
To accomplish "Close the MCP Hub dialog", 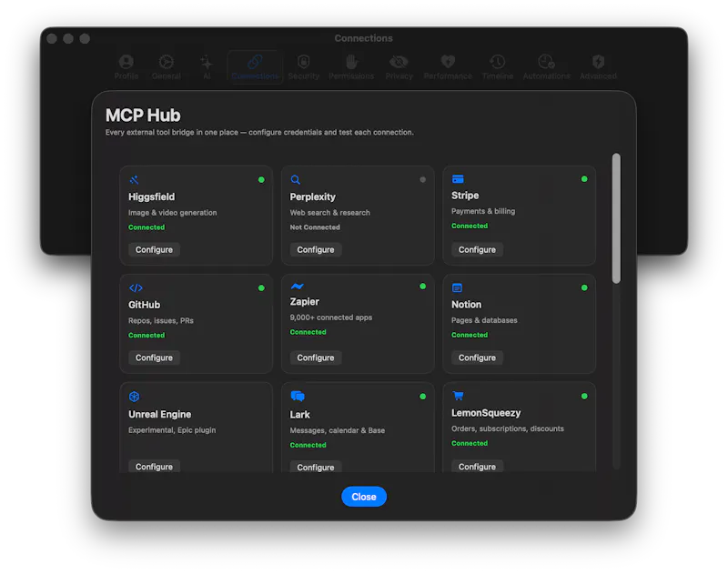I will [364, 497].
